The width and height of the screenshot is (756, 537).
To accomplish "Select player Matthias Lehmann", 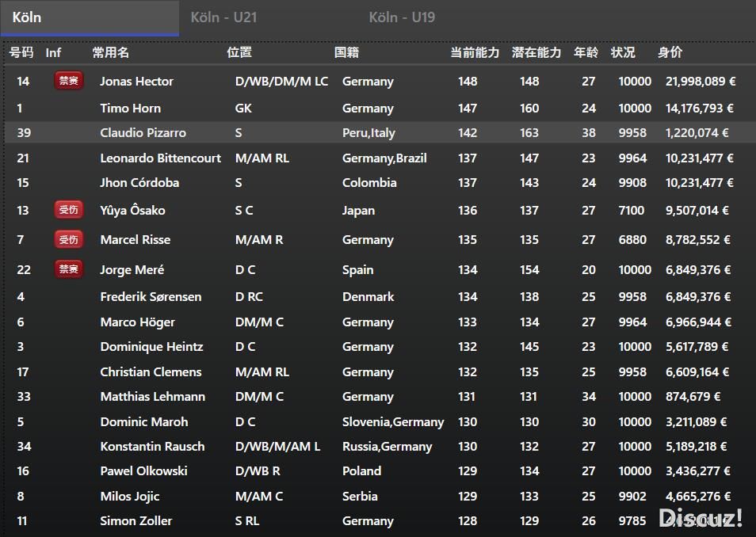I will coord(152,397).
